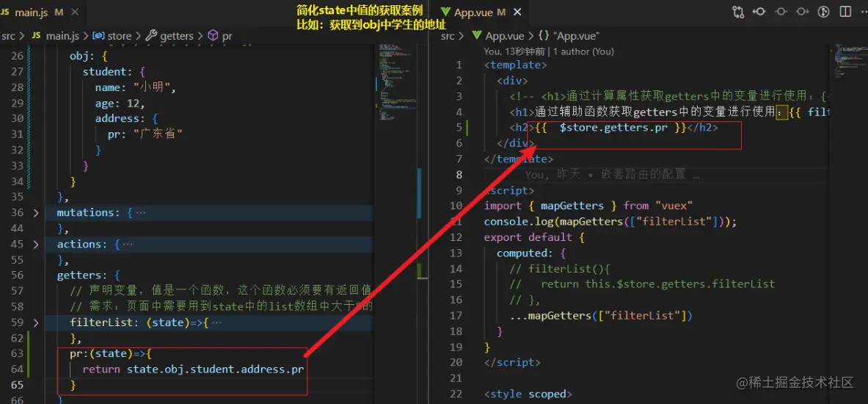Click commented "// filterList(){" line
Screen dimensions: 868x404
[561, 269]
